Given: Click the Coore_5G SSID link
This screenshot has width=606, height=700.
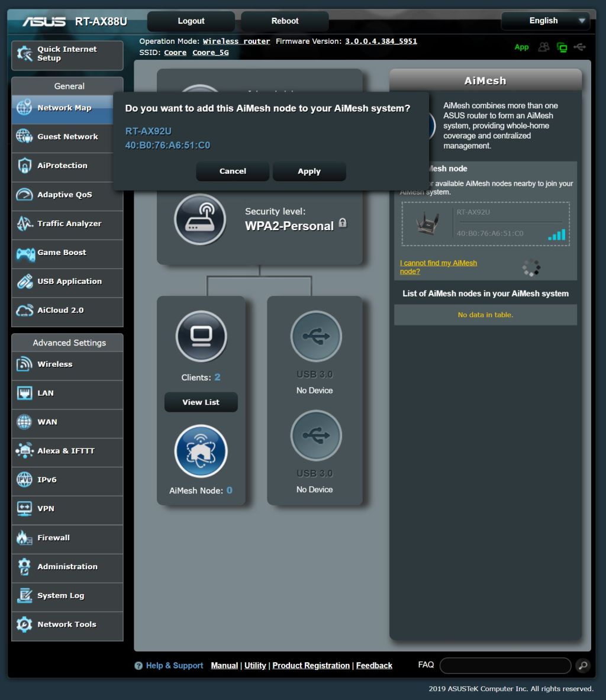Looking at the screenshot, I should (210, 53).
